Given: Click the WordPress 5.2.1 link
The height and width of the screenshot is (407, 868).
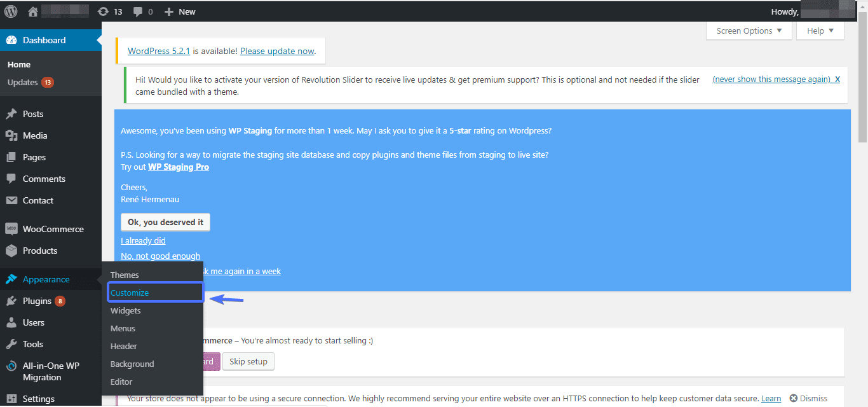Looking at the screenshot, I should tap(159, 51).
